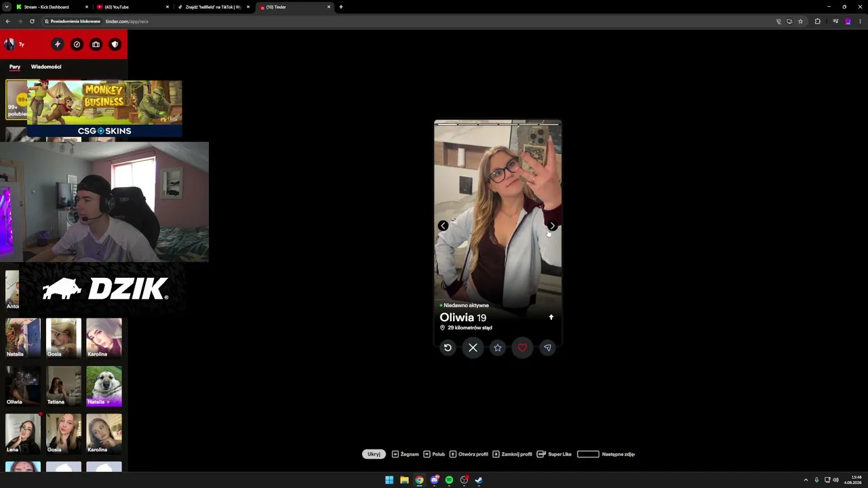Reject Oliwia with the X button
The image size is (868, 488).
point(473,348)
